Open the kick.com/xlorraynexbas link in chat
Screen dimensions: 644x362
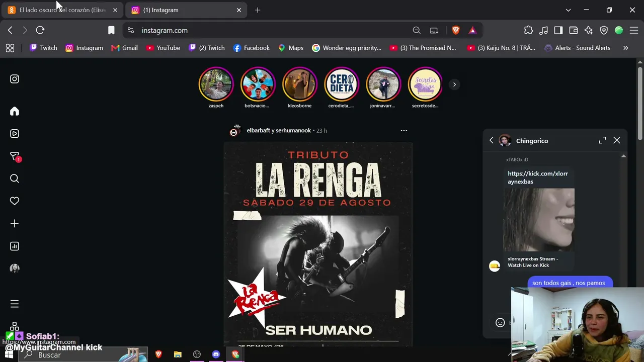(538, 177)
